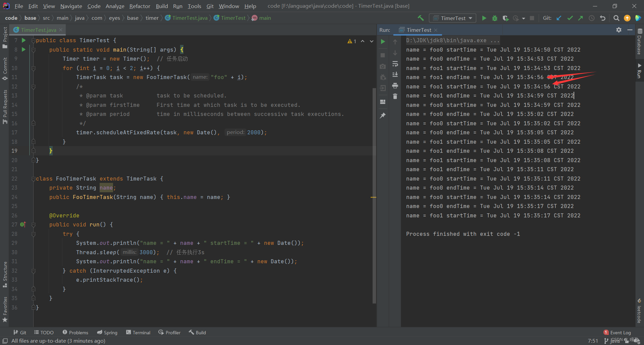Click the stop process square in main toolbar
The width and height of the screenshot is (644, 345).
(x=532, y=18)
